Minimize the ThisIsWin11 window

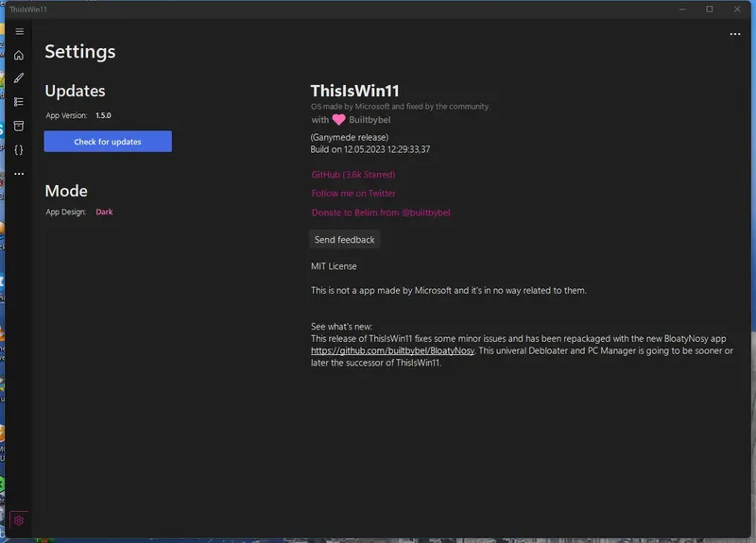(682, 9)
